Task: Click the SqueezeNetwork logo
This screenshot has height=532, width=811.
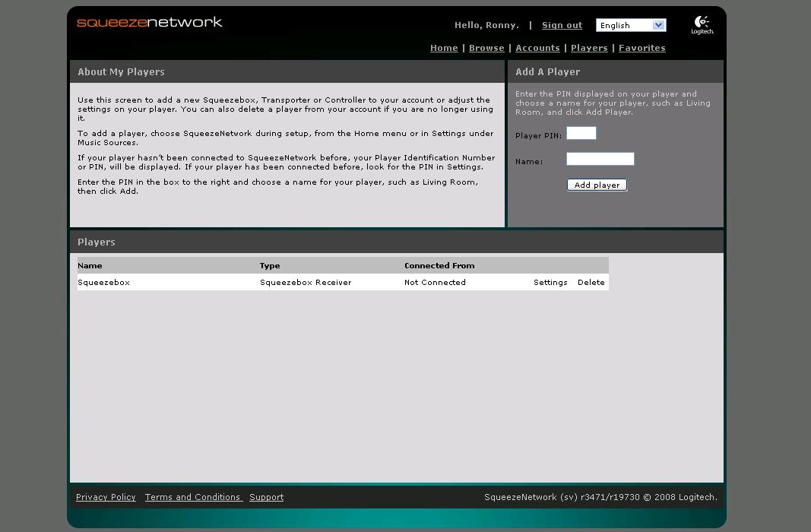Action: [x=150, y=22]
